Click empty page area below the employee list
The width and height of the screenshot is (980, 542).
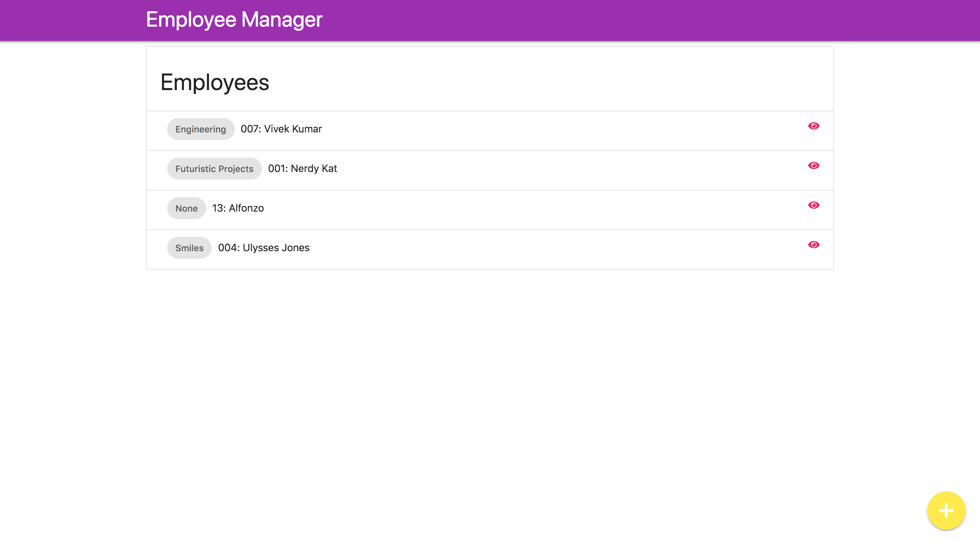pos(490,381)
